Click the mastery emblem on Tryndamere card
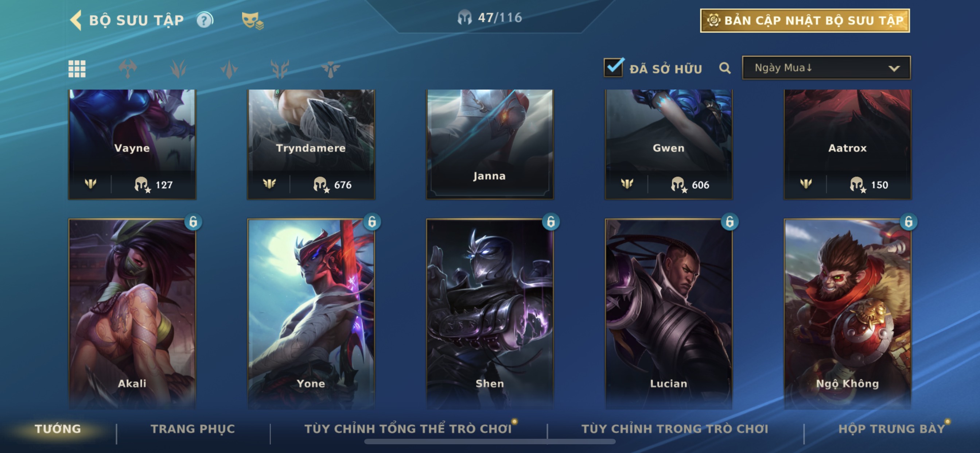 [x=269, y=184]
